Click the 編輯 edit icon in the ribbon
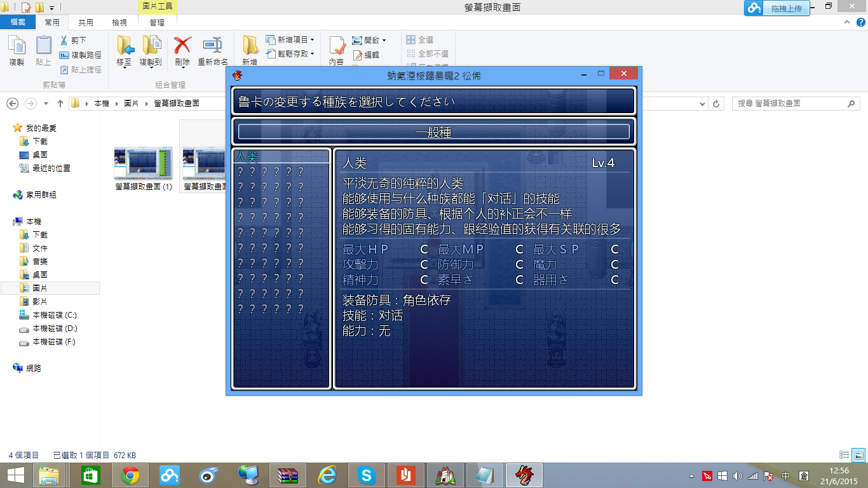The height and width of the screenshot is (488, 868). [x=357, y=55]
